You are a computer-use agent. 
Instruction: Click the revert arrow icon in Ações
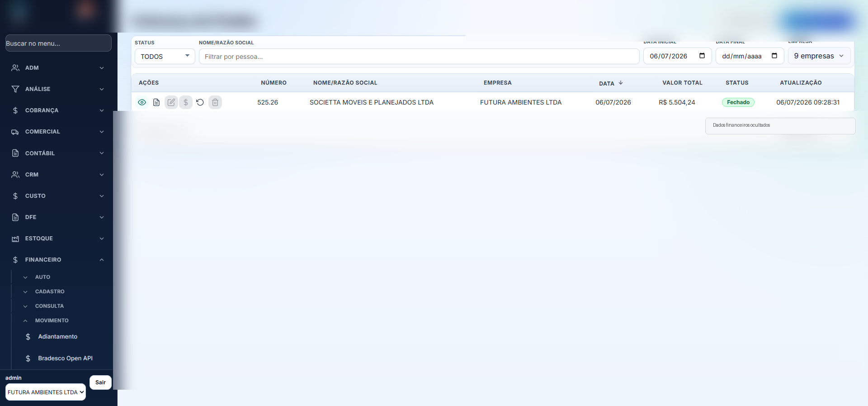pyautogui.click(x=200, y=102)
